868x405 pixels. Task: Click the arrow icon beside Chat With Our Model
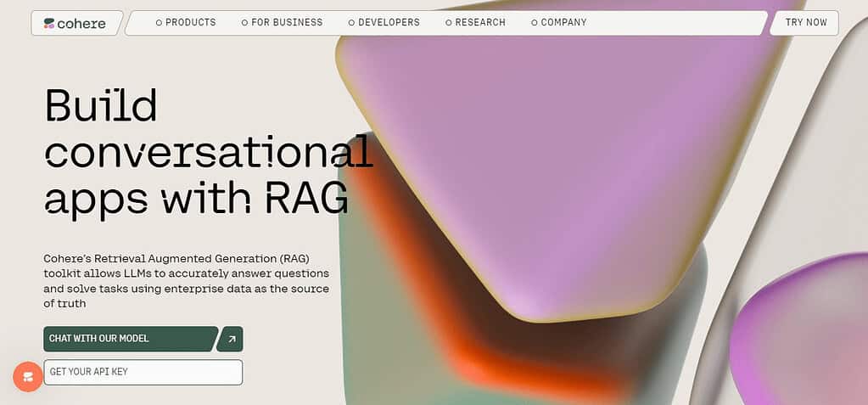coord(231,339)
